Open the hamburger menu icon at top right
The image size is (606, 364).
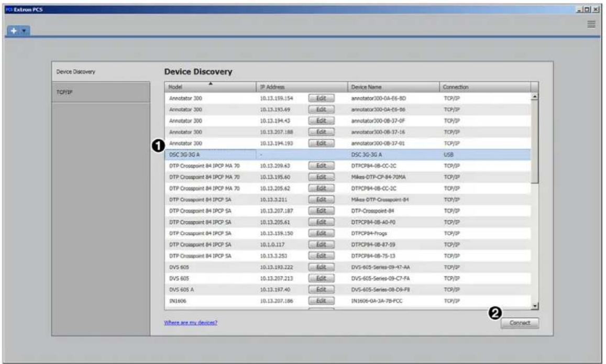(x=591, y=24)
